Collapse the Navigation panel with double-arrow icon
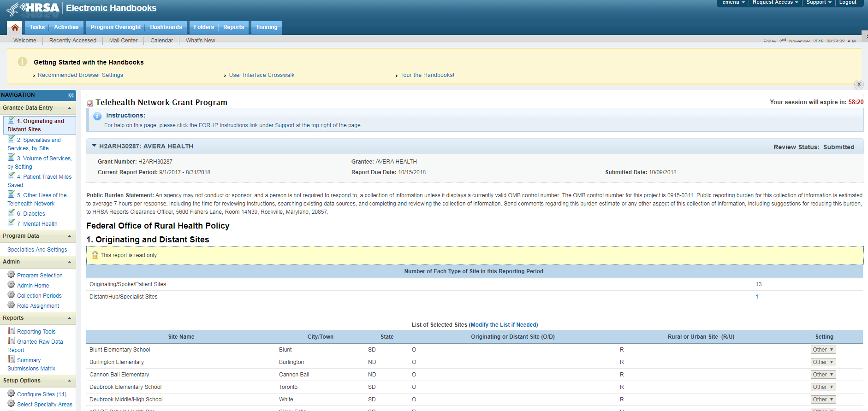The width and height of the screenshot is (868, 411). pos(71,95)
